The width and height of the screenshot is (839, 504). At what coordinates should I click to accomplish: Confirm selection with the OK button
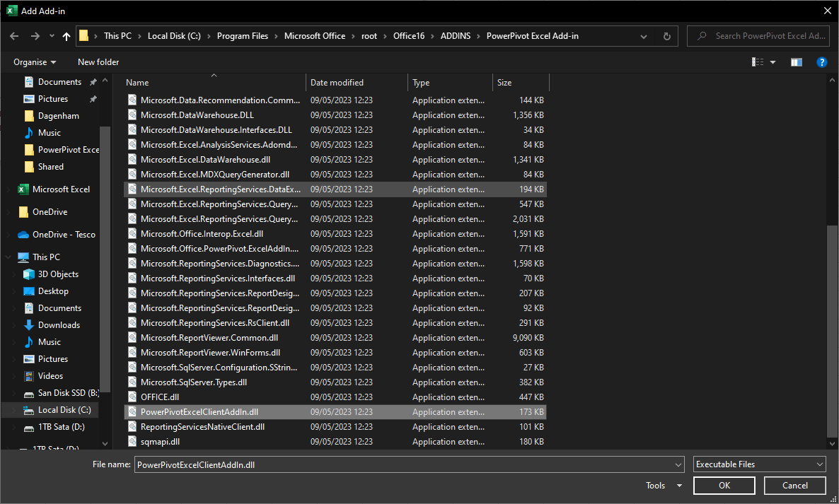(x=724, y=486)
